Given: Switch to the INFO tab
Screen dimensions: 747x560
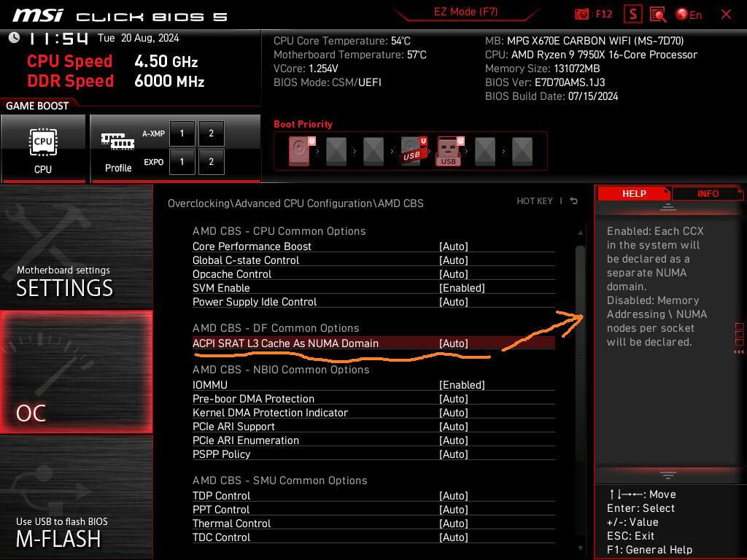Looking at the screenshot, I should 708,193.
